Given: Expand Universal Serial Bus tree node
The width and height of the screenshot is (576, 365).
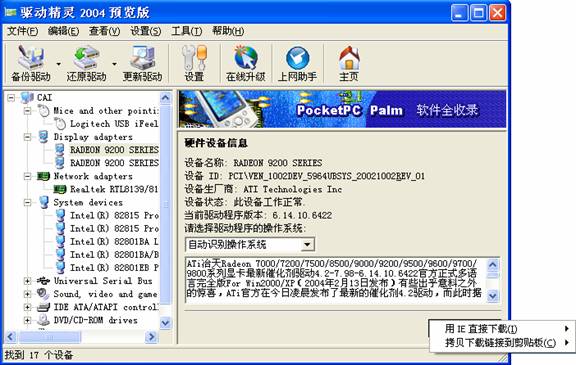Looking at the screenshot, I should (27, 281).
